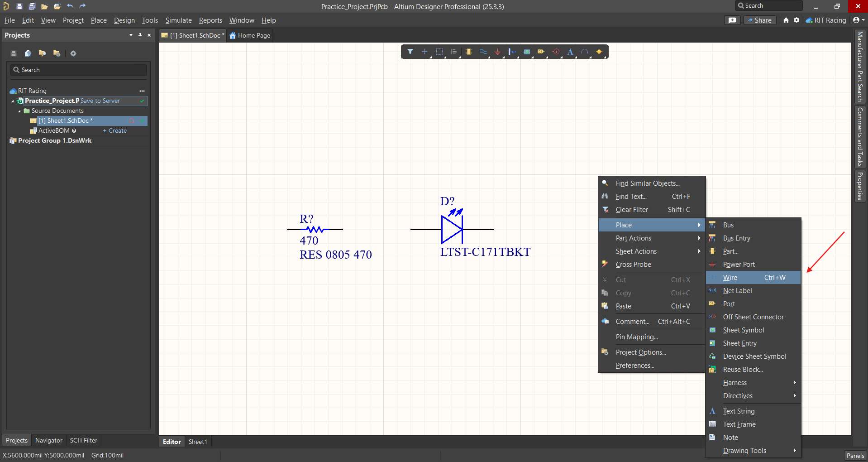The height and width of the screenshot is (462, 868).
Task: Choose Wire from the Place submenu
Action: [754, 278]
